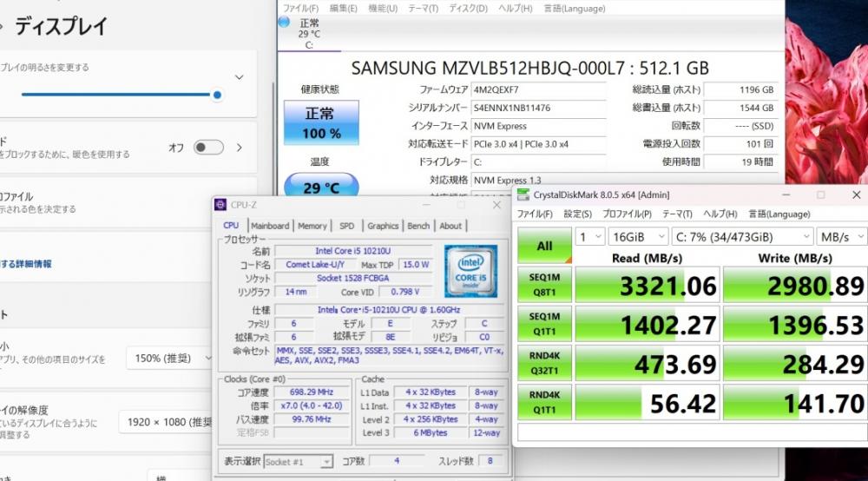The width and height of the screenshot is (868, 481).
Task: Open ファイル(F) menu in CrystalDiskMark
Action: click(535, 214)
